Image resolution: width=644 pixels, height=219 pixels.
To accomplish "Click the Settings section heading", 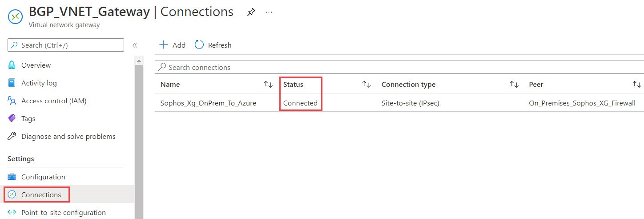I will point(21,158).
